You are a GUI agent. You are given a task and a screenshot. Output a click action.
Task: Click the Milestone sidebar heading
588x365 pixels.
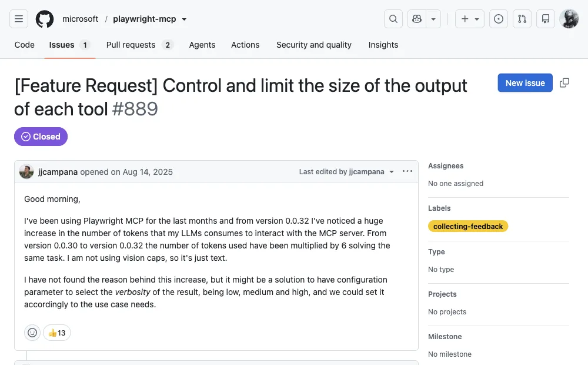(x=445, y=337)
